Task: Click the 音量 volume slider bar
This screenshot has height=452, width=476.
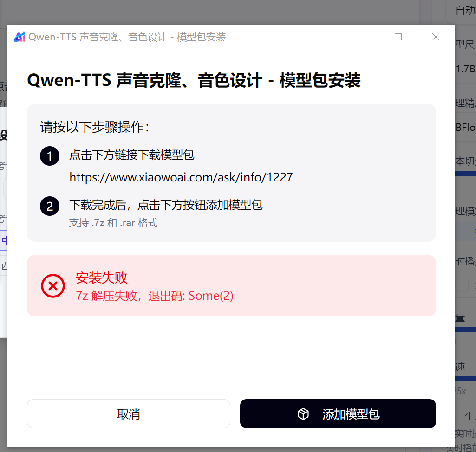Action: pyautogui.click(x=465, y=329)
